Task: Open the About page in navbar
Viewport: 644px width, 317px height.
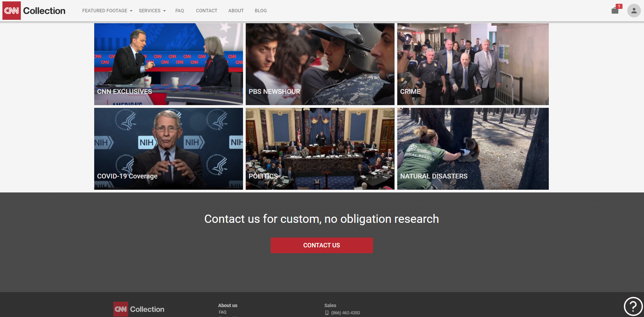Action: (x=236, y=11)
